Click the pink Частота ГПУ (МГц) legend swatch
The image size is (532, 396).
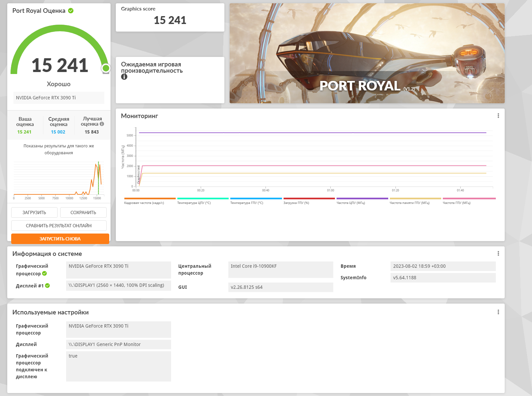[469, 199]
